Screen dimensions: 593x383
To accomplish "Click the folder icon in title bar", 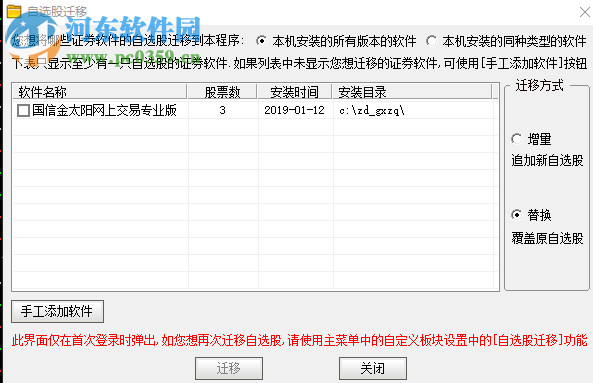I will click(14, 11).
